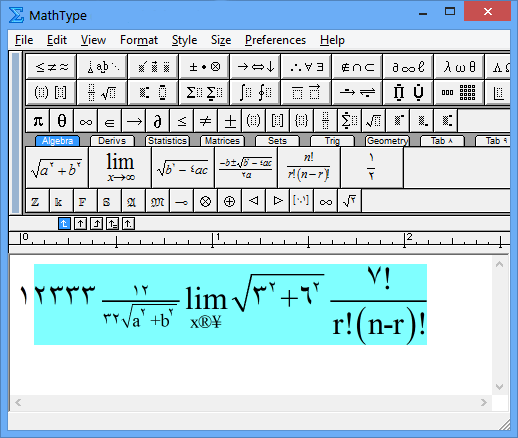Select the center-justified tab stop
This screenshot has width=518, height=438.
tap(80, 223)
